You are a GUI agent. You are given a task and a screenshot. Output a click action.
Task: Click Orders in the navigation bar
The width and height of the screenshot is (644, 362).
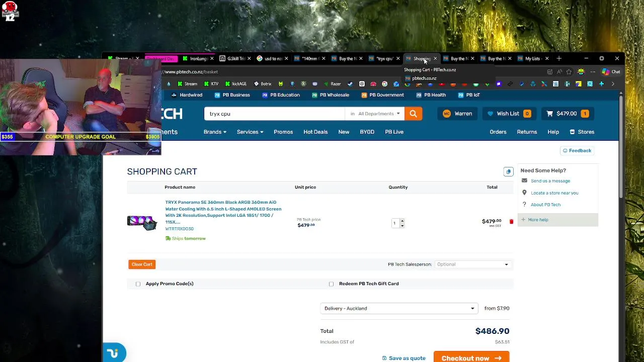(498, 132)
